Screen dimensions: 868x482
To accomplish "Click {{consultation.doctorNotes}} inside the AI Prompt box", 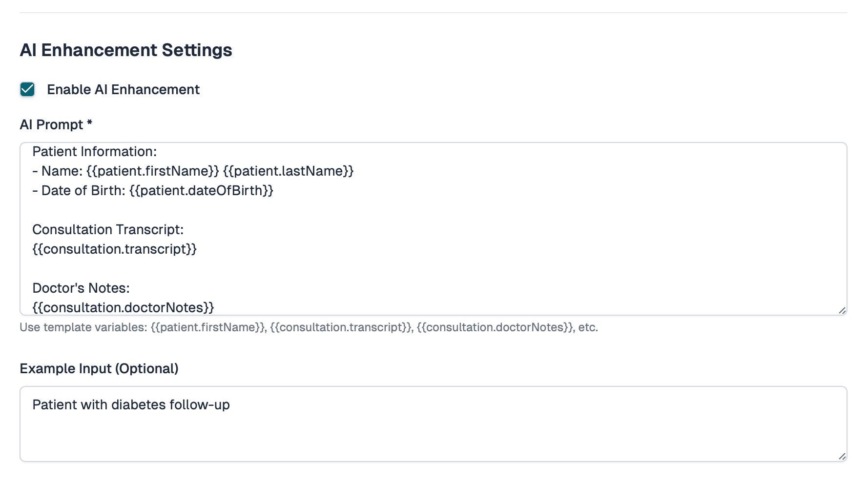I will pyautogui.click(x=123, y=307).
